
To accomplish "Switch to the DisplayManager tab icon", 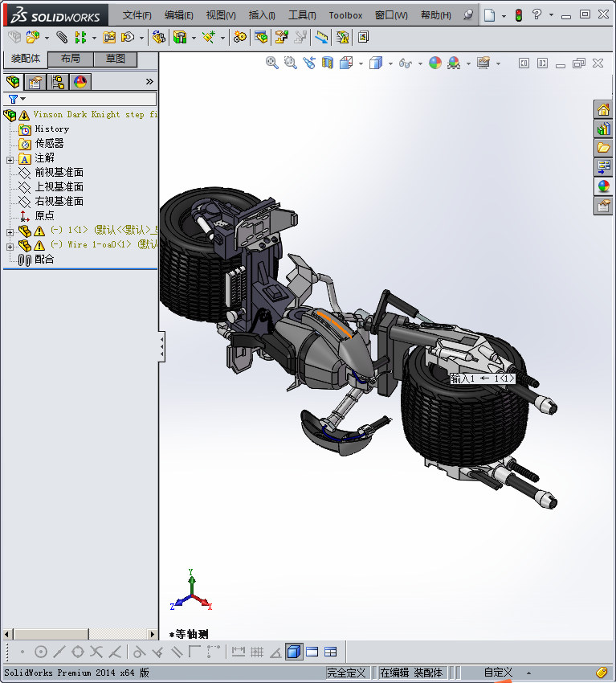I will [80, 81].
